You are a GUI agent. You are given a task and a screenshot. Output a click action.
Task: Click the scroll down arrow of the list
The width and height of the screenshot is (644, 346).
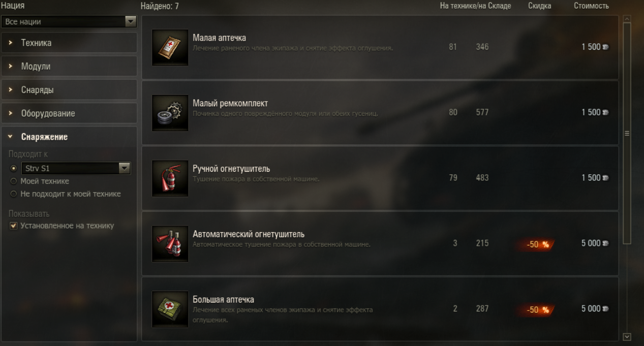click(x=627, y=336)
